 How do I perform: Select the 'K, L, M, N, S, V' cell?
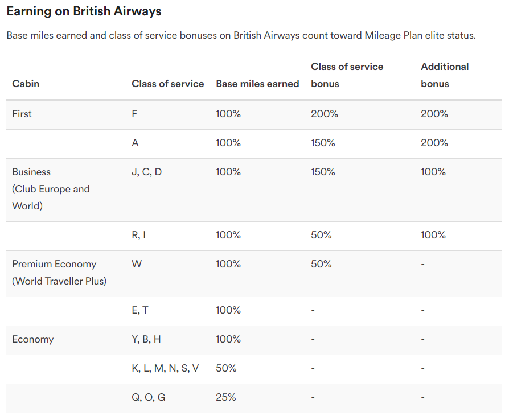pos(165,368)
